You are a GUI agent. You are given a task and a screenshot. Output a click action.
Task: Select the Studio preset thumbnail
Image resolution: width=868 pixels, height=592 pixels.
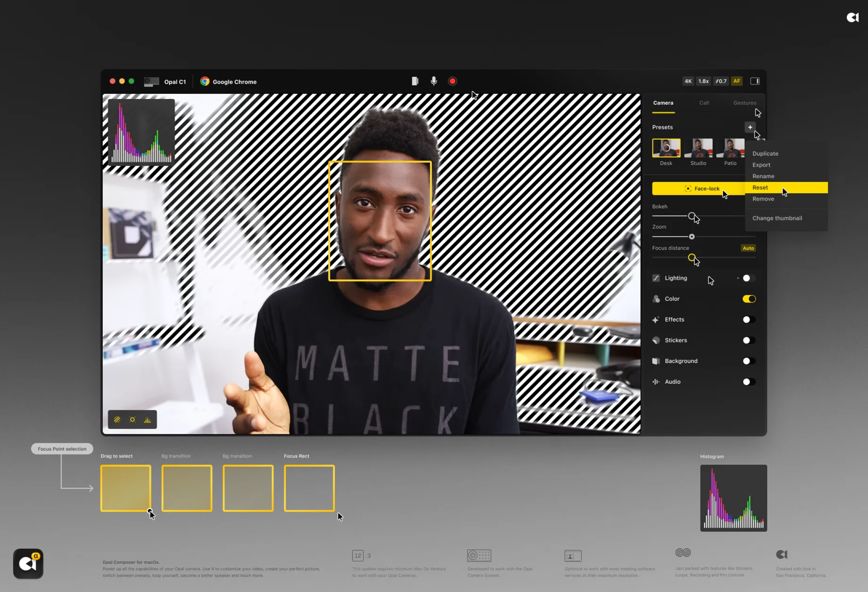click(x=698, y=148)
